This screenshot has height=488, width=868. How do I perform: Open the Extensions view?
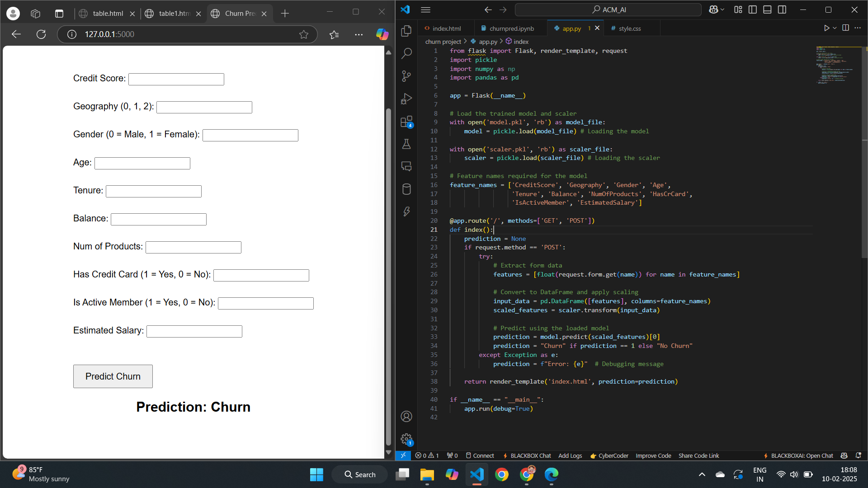(406, 122)
